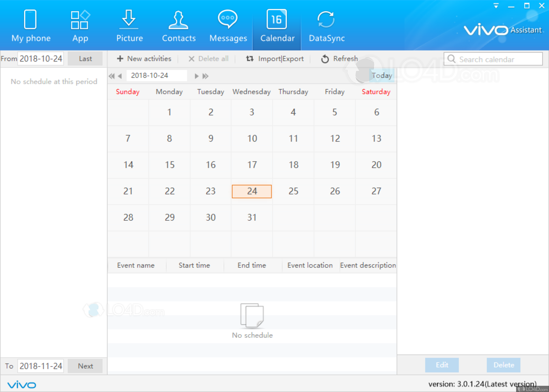
Task: Select October 31 on the calendar
Action: [x=252, y=217]
